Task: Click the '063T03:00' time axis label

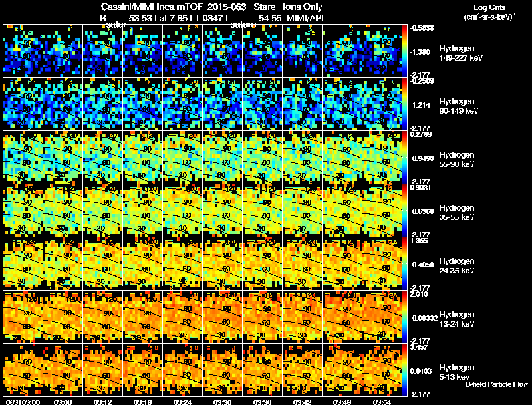Action: pyautogui.click(x=23, y=402)
